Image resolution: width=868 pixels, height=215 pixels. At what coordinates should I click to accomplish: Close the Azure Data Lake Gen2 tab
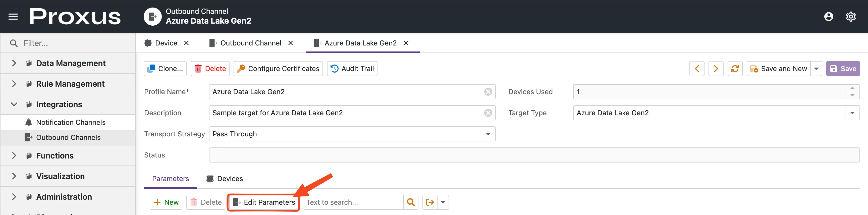click(406, 43)
